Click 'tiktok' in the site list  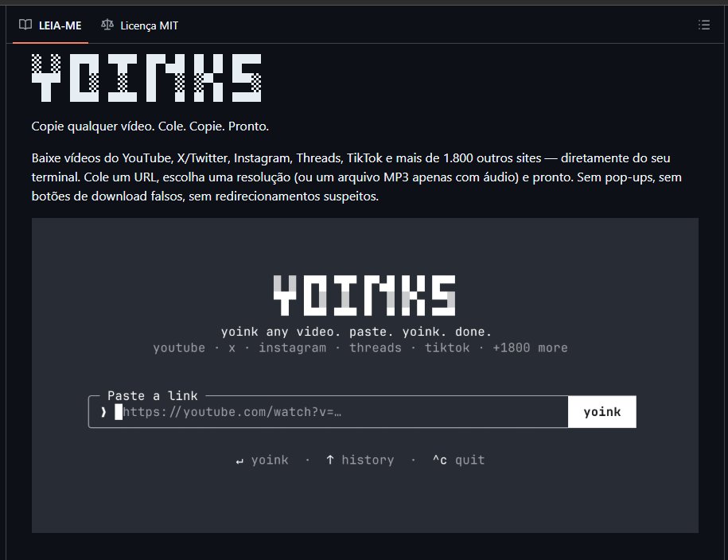point(447,348)
